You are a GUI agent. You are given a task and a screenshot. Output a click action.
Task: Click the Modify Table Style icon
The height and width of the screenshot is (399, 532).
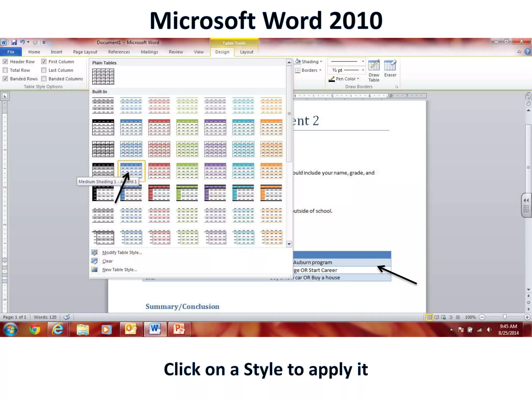[x=94, y=252]
